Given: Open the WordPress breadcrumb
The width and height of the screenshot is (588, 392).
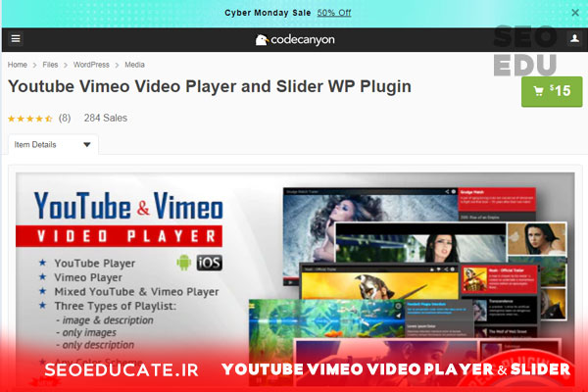Looking at the screenshot, I should 91,65.
